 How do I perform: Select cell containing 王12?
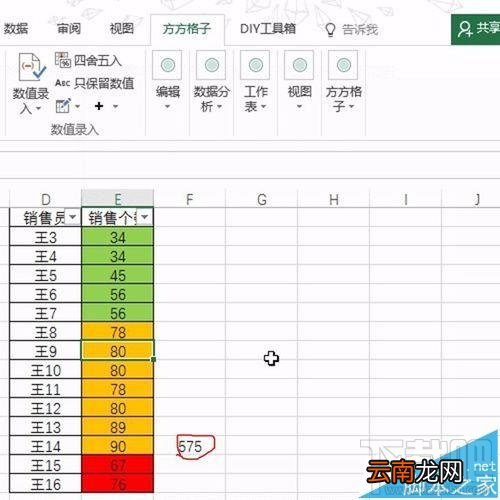tap(46, 408)
